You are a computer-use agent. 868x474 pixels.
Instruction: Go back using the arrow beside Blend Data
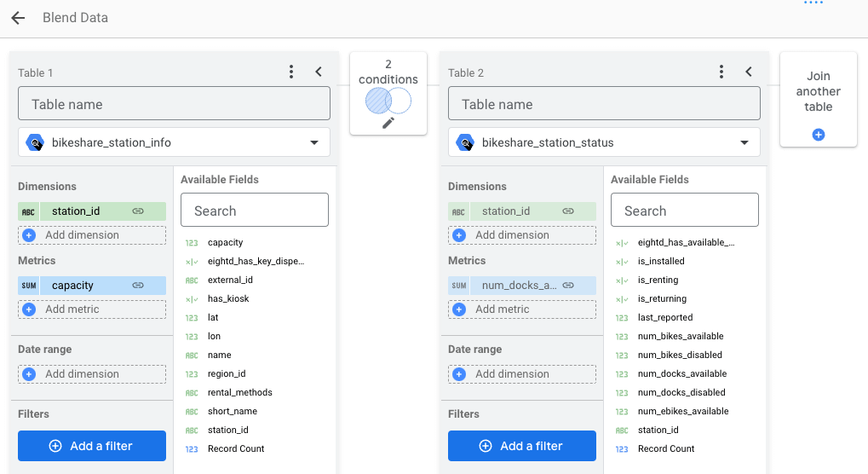pyautogui.click(x=18, y=18)
